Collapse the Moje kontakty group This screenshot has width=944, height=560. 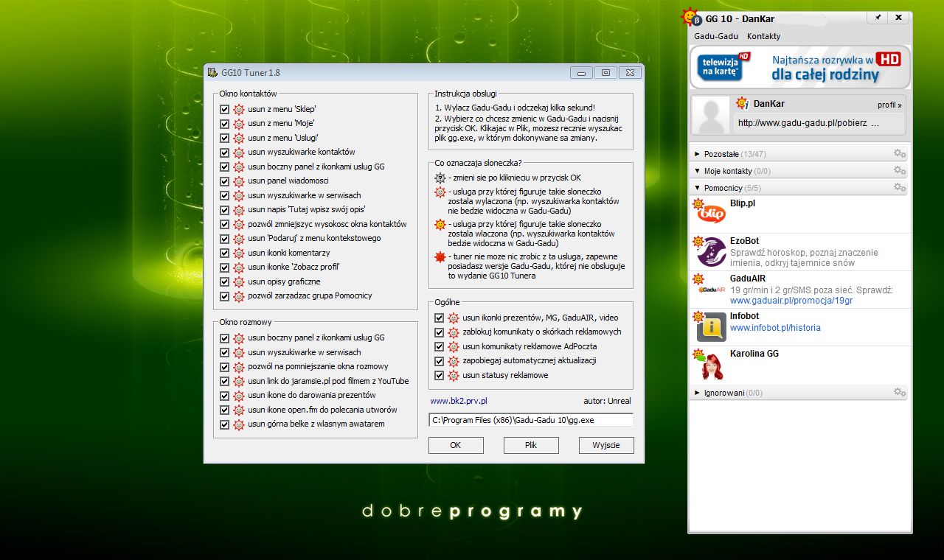[698, 171]
